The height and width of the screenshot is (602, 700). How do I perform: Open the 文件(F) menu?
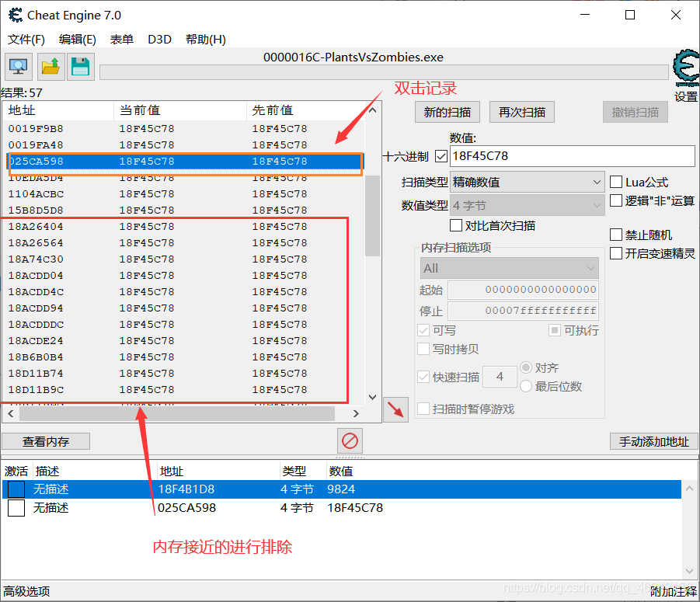point(26,40)
